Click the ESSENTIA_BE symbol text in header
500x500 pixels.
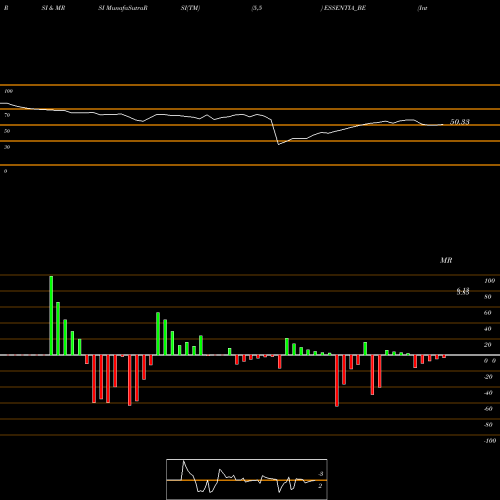click(x=345, y=8)
